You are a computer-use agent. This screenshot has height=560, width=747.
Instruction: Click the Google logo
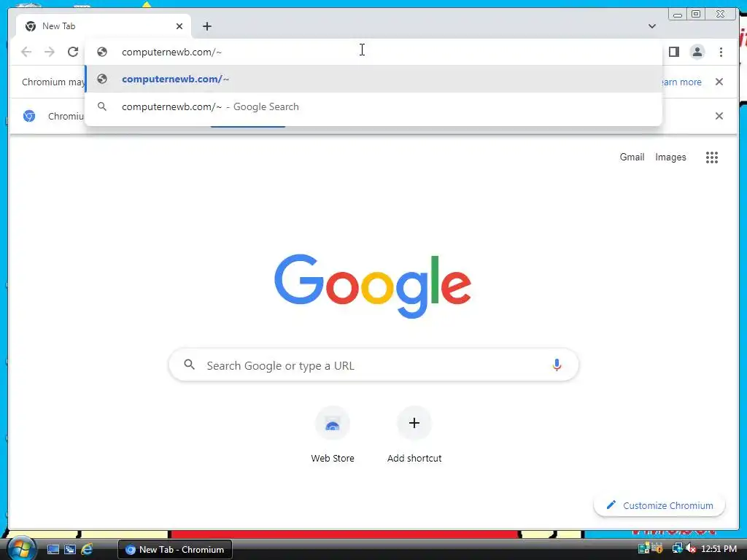tap(373, 286)
